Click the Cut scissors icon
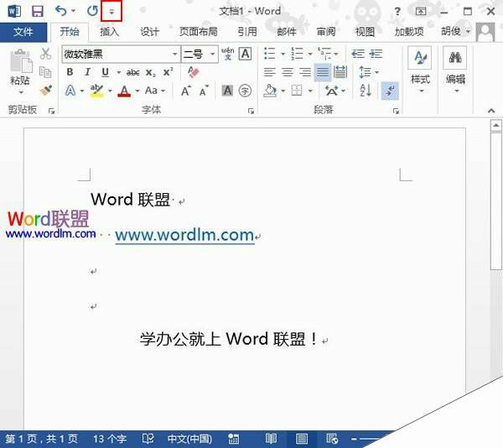 tap(46, 54)
